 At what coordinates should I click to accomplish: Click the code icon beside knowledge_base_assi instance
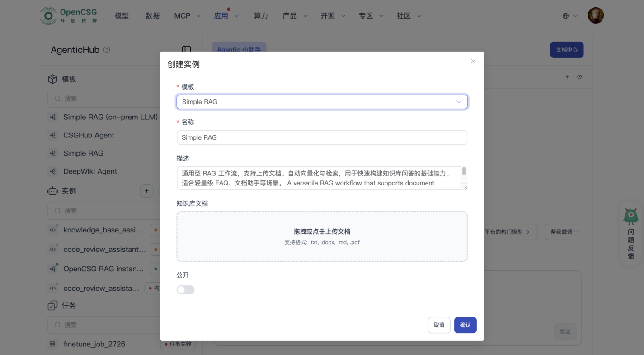click(53, 230)
